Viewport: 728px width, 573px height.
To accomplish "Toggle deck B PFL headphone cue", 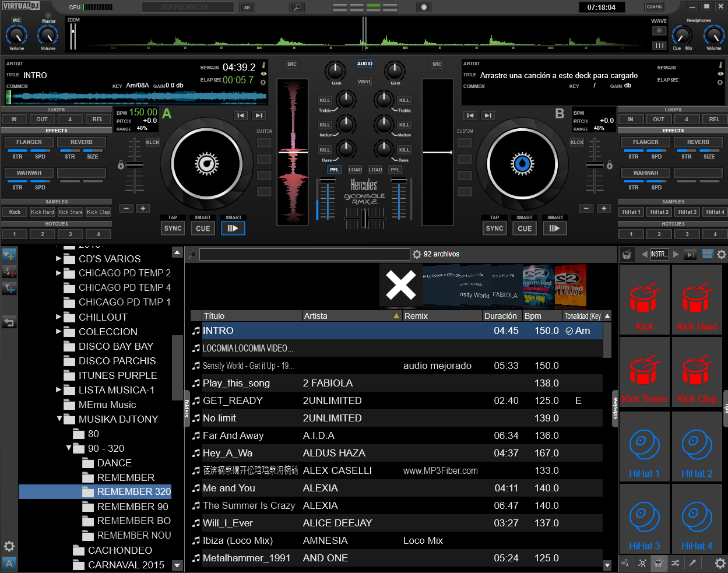I will [x=395, y=170].
